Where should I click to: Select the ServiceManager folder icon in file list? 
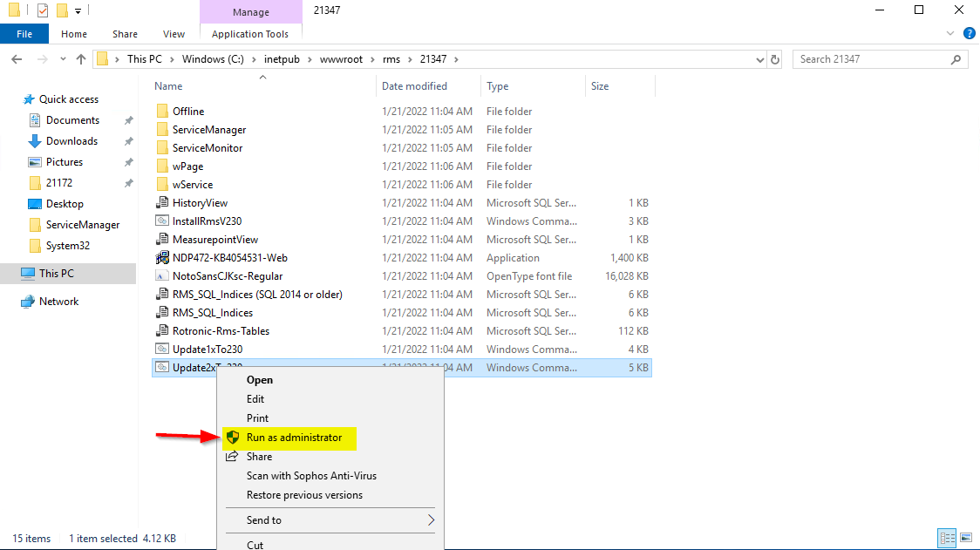click(162, 129)
